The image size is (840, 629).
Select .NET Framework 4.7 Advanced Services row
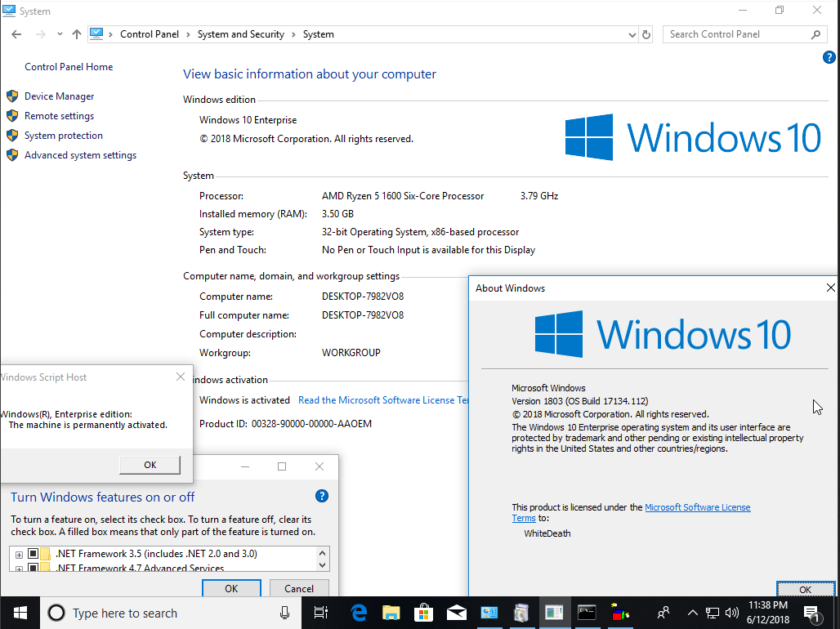[139, 568]
